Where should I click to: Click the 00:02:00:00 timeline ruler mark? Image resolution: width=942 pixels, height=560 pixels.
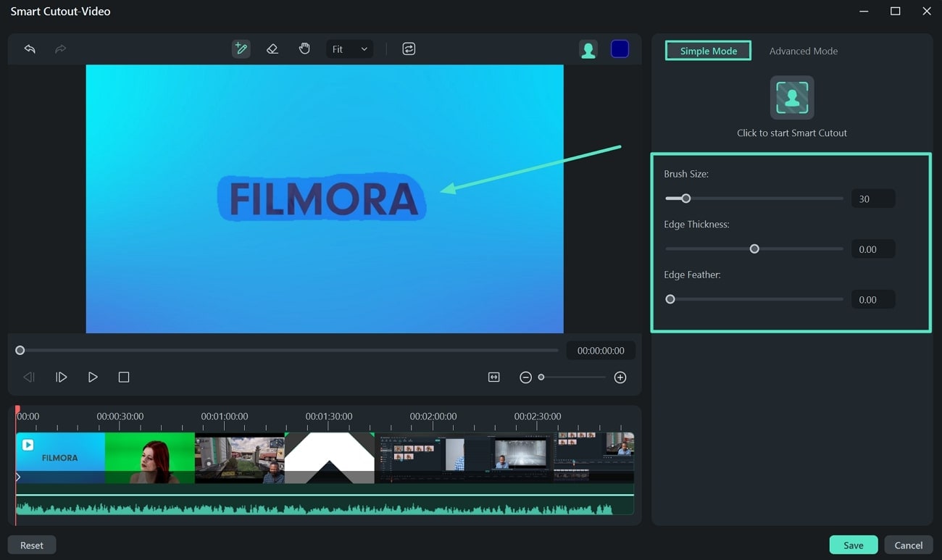click(433, 417)
